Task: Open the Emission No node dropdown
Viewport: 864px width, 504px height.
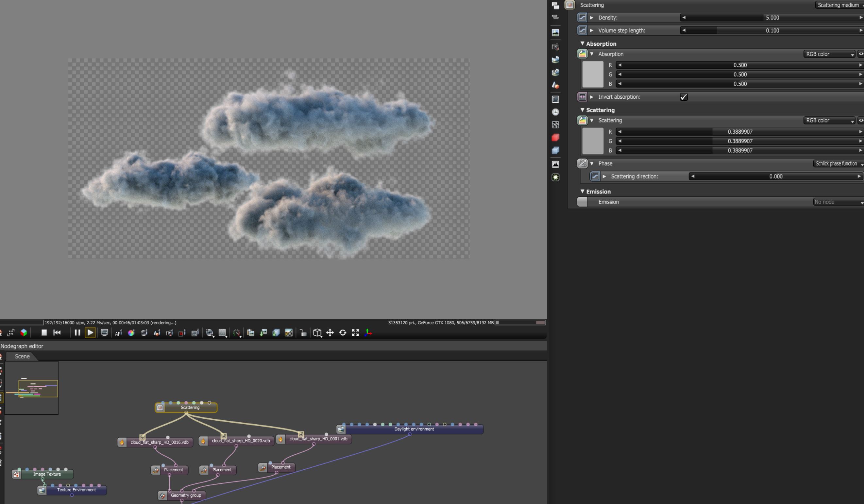Action: pyautogui.click(x=838, y=202)
